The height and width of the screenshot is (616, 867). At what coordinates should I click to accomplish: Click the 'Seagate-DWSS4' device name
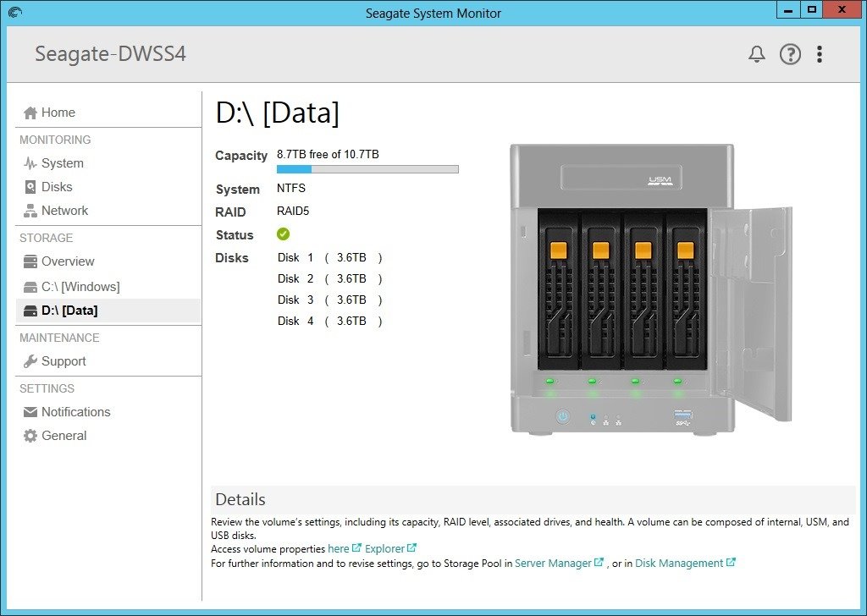tap(111, 54)
